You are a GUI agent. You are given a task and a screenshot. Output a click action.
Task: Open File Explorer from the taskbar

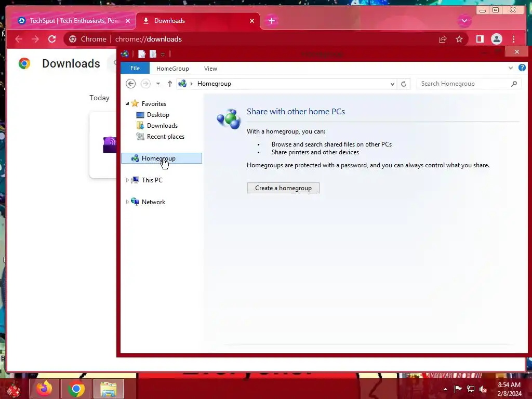click(108, 389)
